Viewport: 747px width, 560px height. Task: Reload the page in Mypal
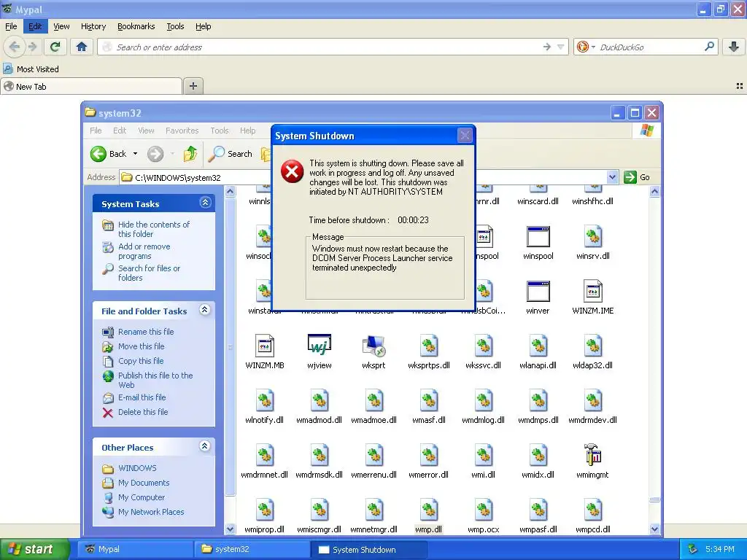(x=55, y=47)
